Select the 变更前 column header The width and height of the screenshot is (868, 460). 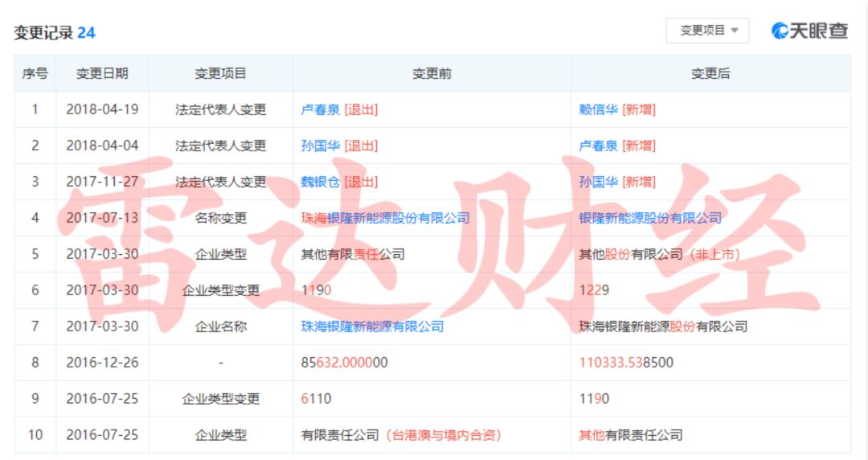pyautogui.click(x=432, y=73)
